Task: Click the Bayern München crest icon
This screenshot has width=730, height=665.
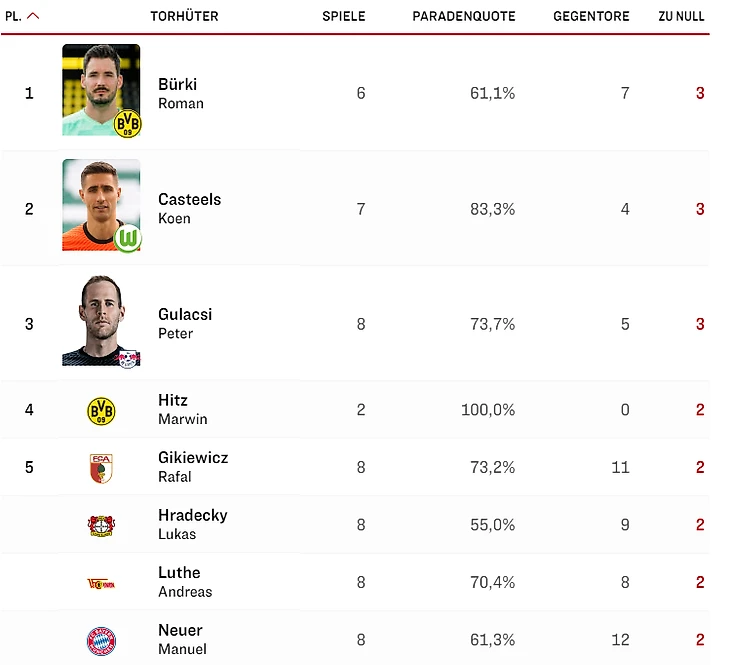Action: pos(101,641)
